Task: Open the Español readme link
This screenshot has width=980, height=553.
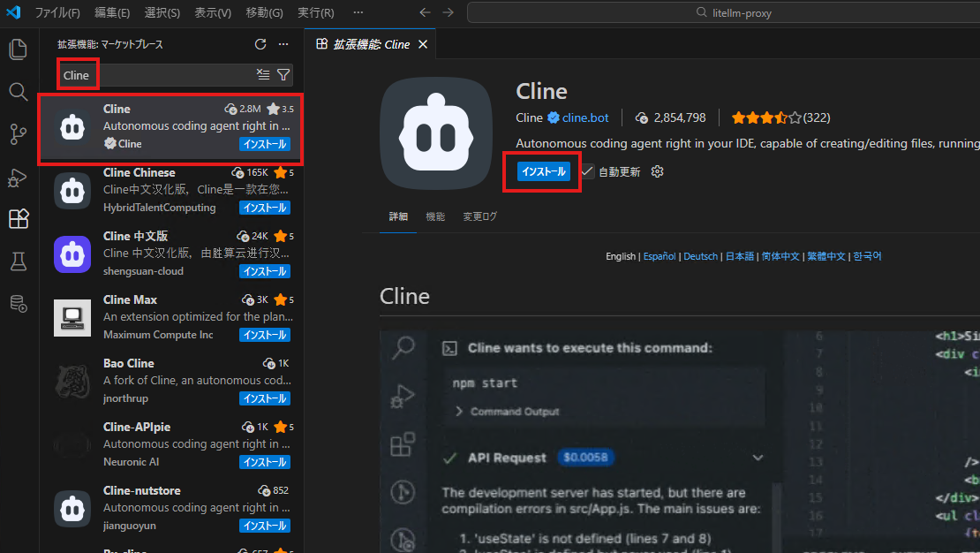Action: (x=660, y=256)
